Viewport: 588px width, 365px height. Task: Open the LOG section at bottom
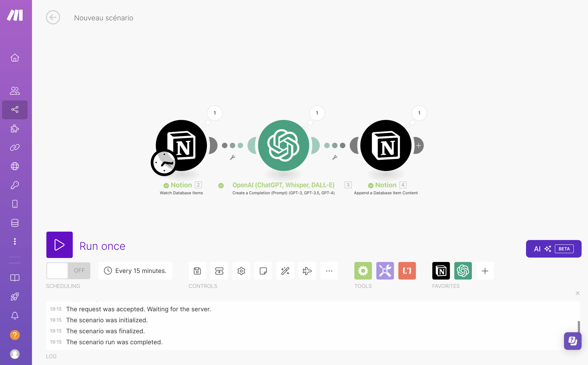tap(51, 356)
